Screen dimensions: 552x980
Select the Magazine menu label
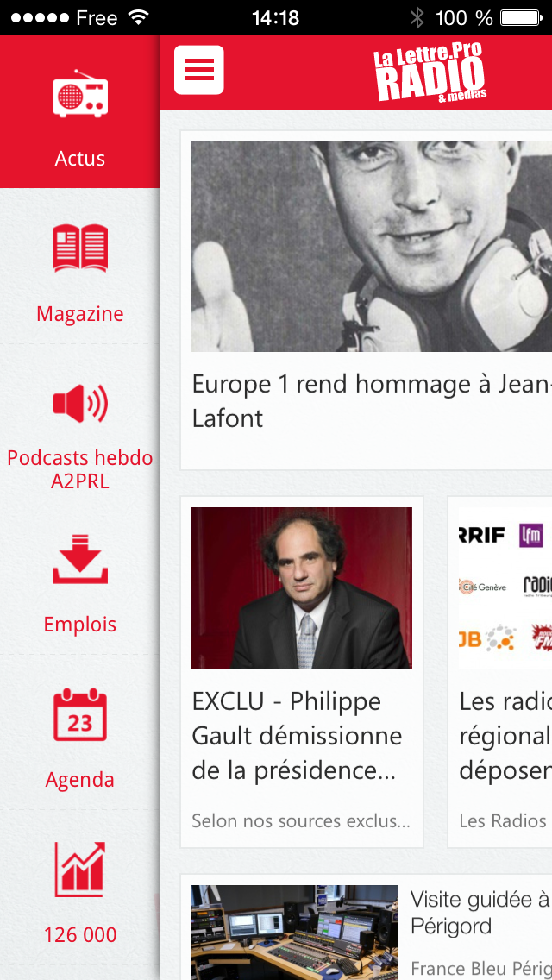pyautogui.click(x=80, y=314)
